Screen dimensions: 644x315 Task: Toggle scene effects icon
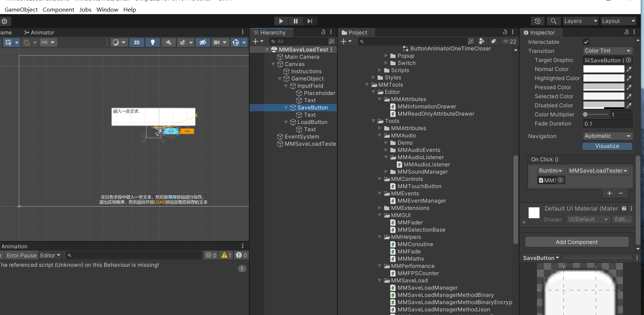[x=182, y=42]
